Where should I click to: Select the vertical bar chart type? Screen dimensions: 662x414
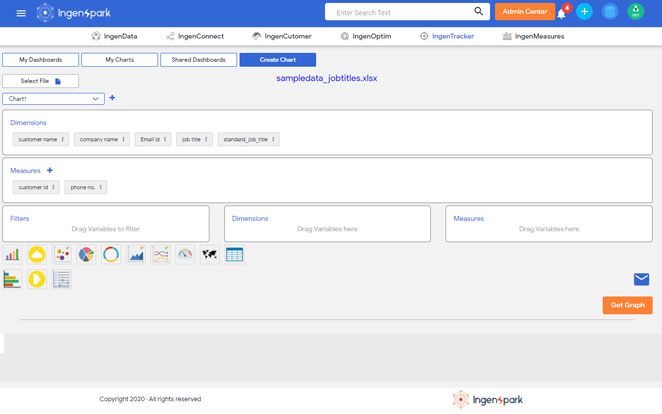click(12, 254)
